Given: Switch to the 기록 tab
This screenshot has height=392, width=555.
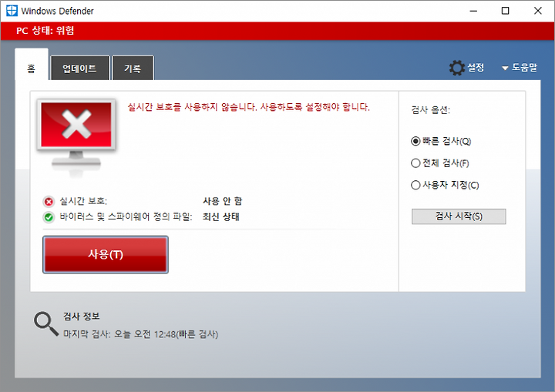Looking at the screenshot, I should [x=133, y=68].
